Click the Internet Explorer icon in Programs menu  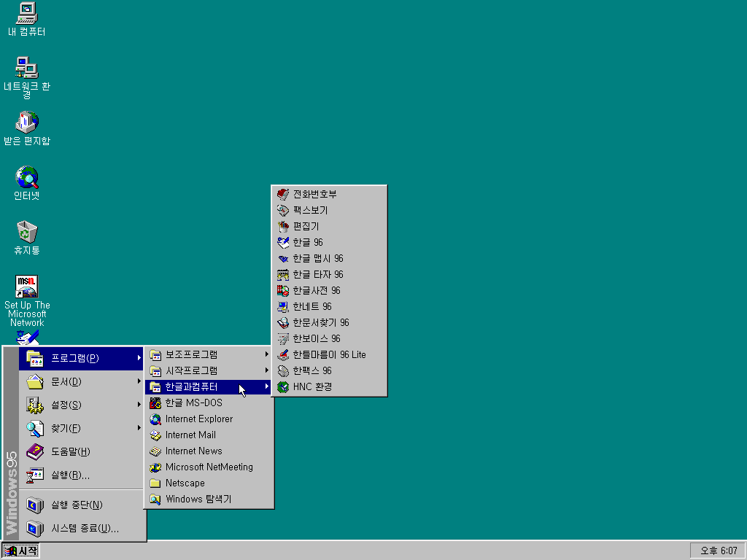155,419
